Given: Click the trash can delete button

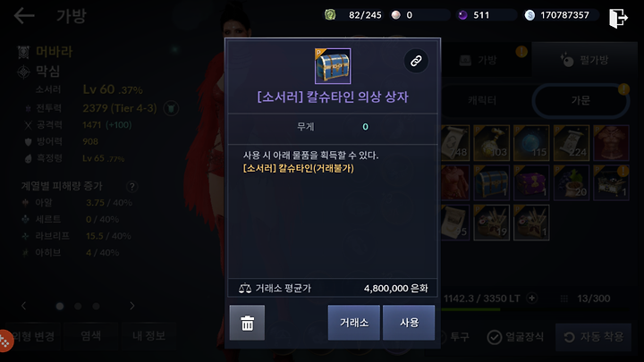Looking at the screenshot, I should pyautogui.click(x=247, y=323).
